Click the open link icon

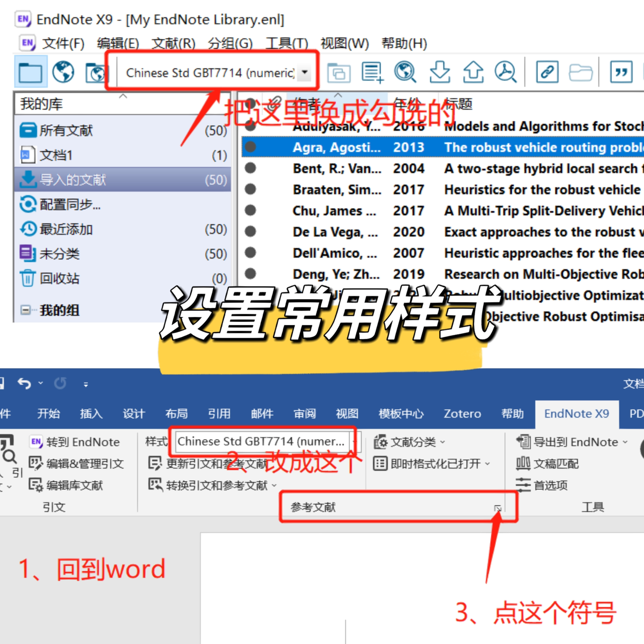pos(547,72)
